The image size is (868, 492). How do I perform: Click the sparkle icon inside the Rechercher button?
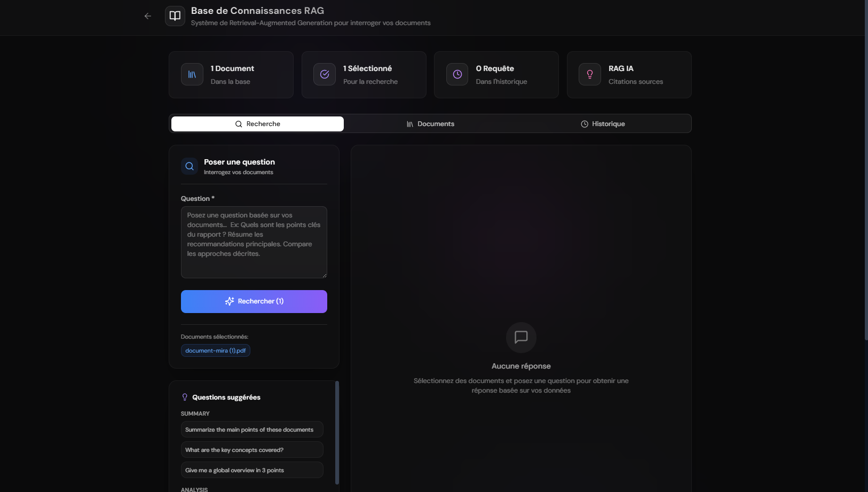230,301
